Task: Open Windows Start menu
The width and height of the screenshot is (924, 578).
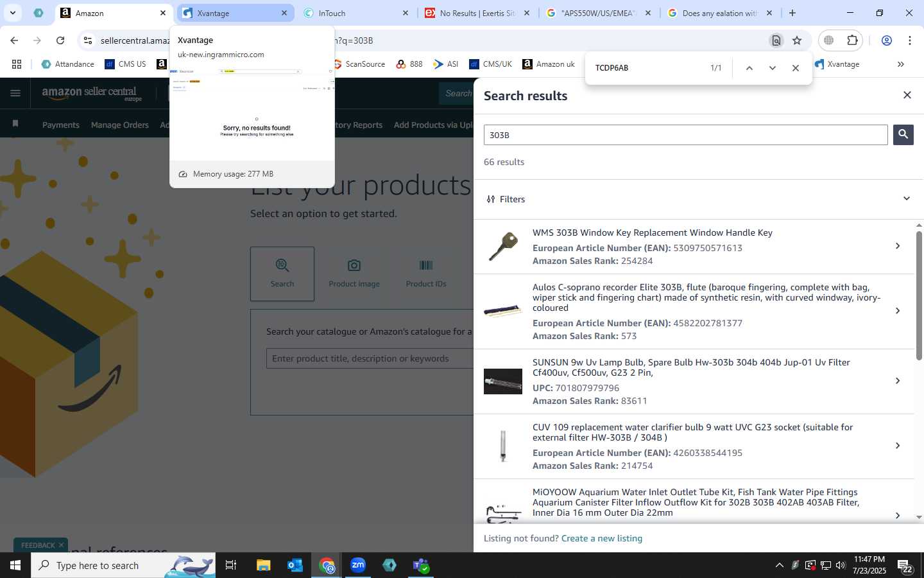Action: (15, 565)
